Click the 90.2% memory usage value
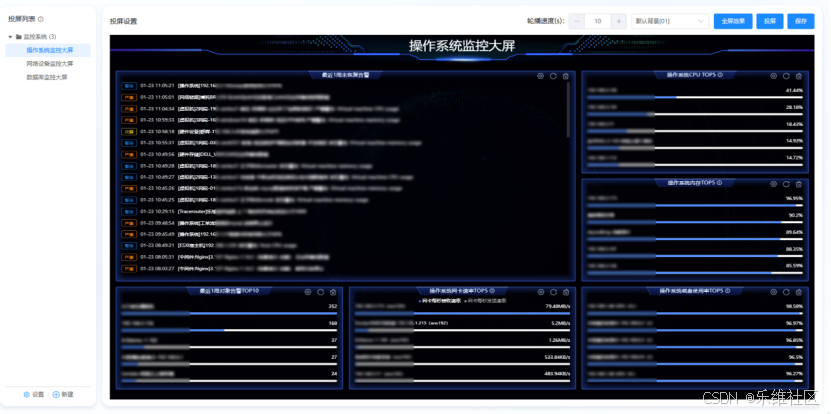Screen dimensions: 831x414 (x=796, y=215)
